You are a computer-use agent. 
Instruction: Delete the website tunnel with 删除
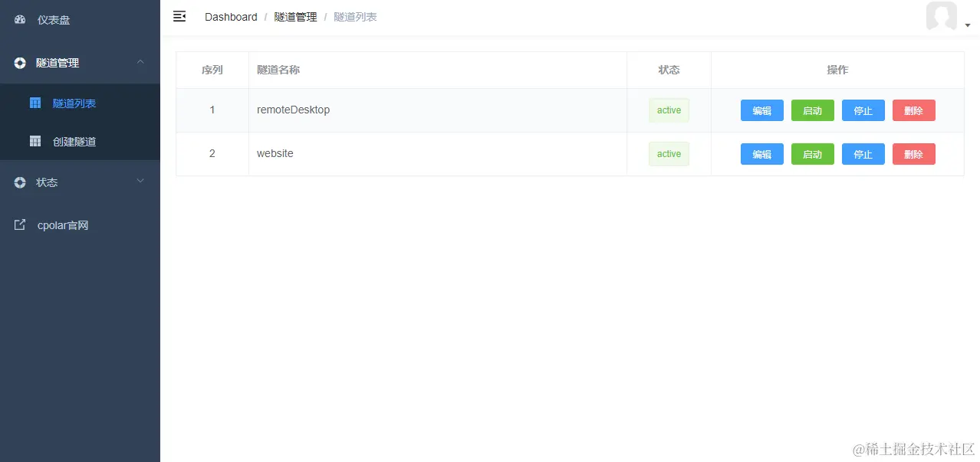coord(914,154)
